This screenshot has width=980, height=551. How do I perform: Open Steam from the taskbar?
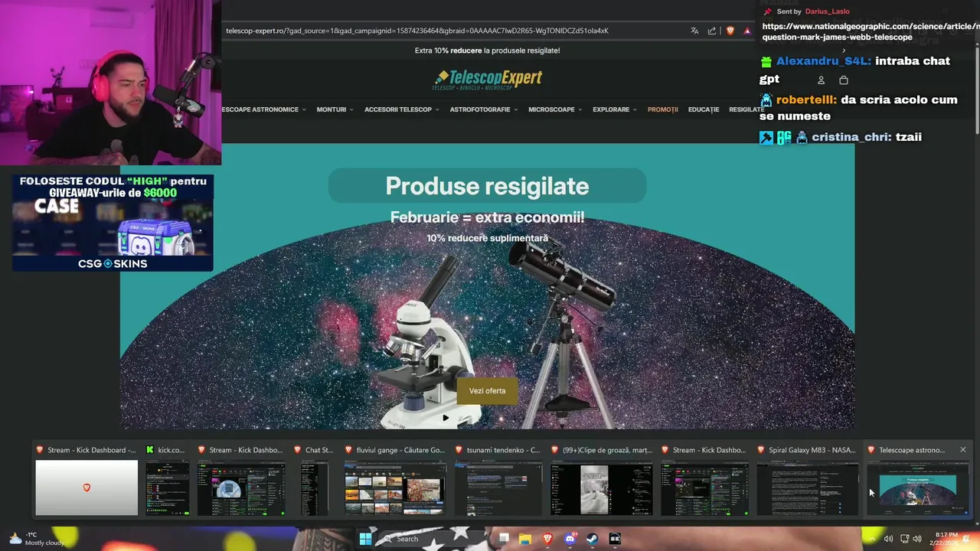[x=592, y=539]
